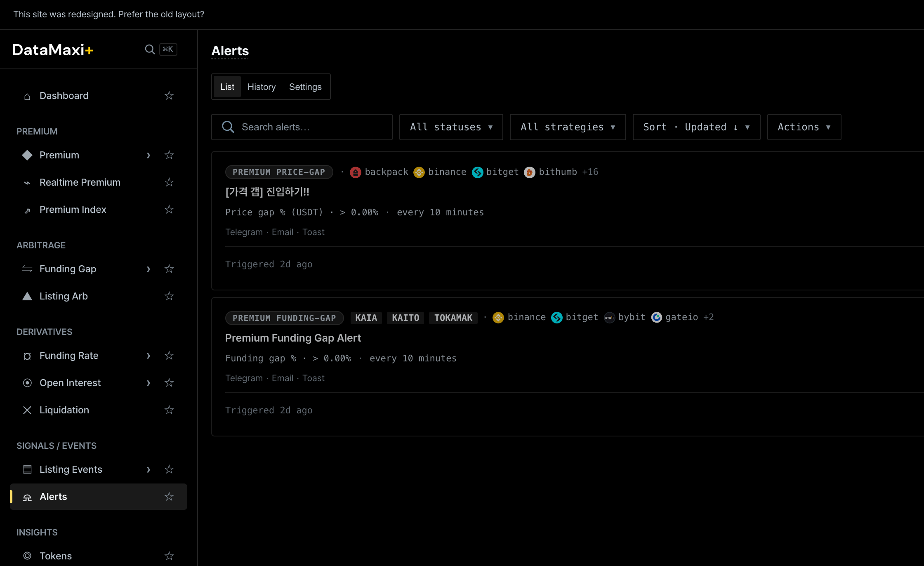Expand the Premium submenu chevron
Image resolution: width=924 pixels, height=566 pixels.
pos(148,155)
